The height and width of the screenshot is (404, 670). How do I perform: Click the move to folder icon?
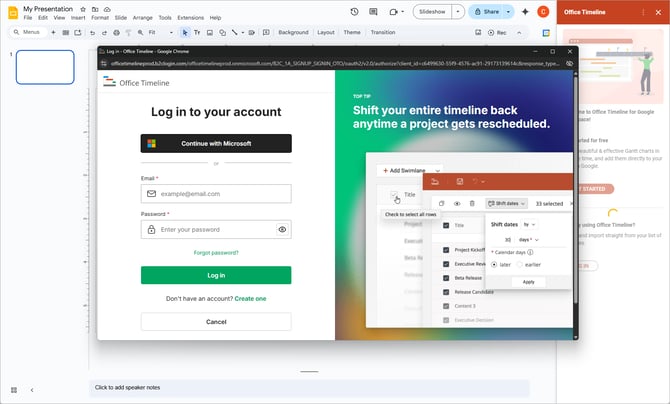pyautogui.click(x=95, y=9)
